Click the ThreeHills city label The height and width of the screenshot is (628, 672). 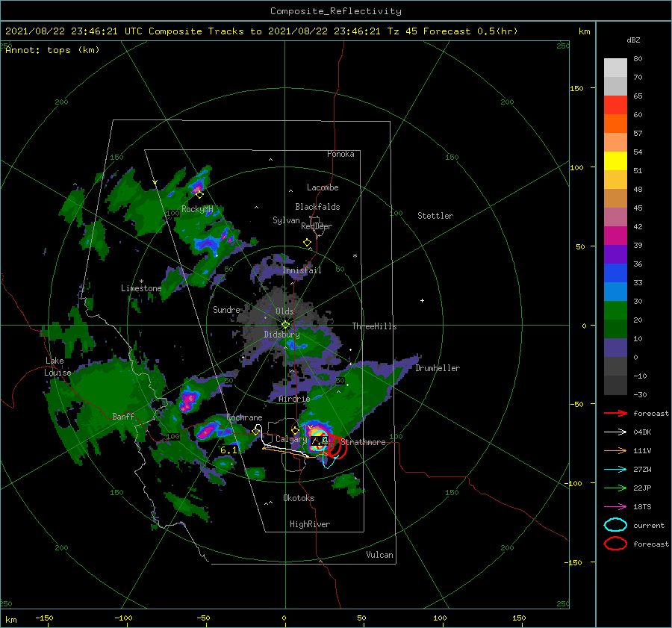375,326
